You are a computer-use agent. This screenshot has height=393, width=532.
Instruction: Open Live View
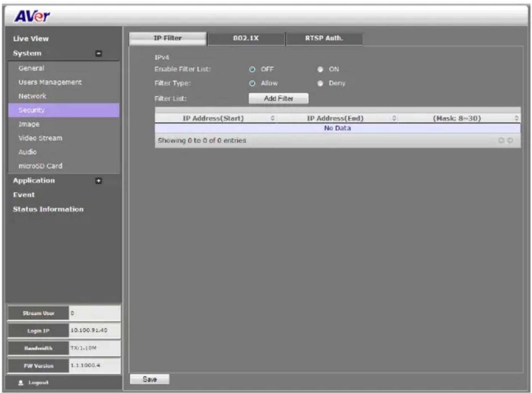coord(31,39)
